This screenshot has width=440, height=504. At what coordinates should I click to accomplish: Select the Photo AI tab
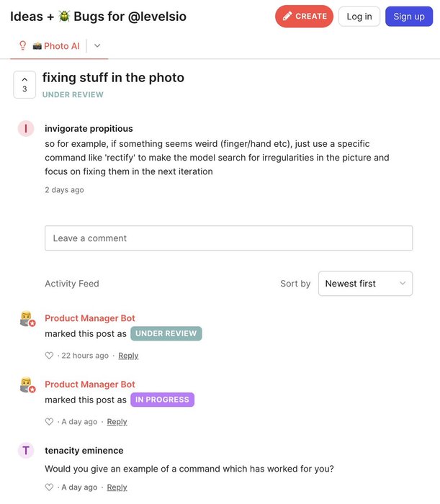click(55, 46)
